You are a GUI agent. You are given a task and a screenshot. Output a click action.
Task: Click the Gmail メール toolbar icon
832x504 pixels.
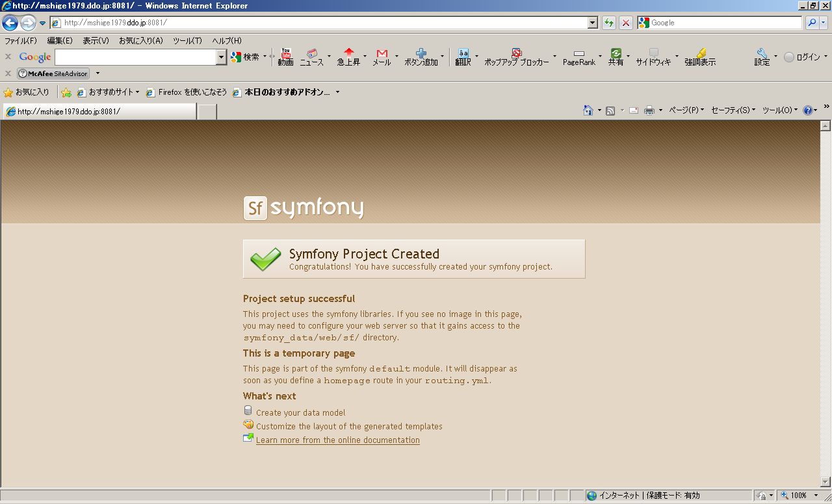[382, 57]
